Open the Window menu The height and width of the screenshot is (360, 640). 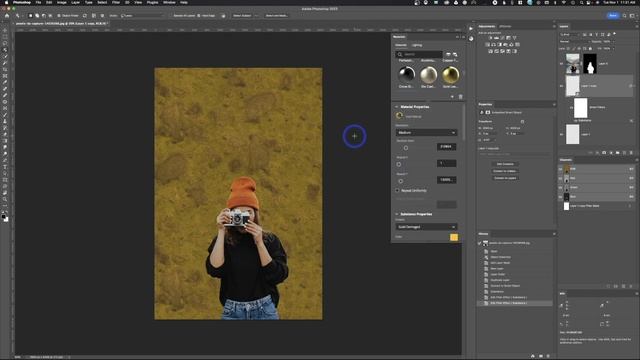click(169, 2)
